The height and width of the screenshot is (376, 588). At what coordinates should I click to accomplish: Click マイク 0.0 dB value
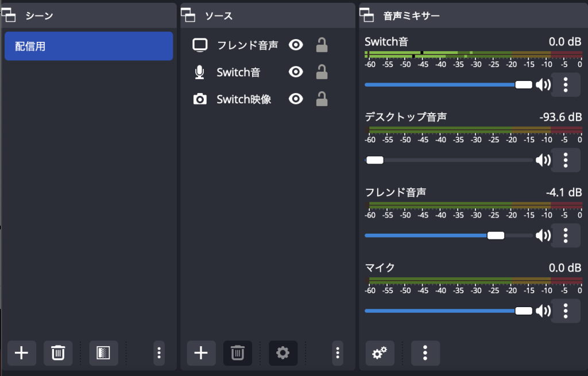point(565,268)
